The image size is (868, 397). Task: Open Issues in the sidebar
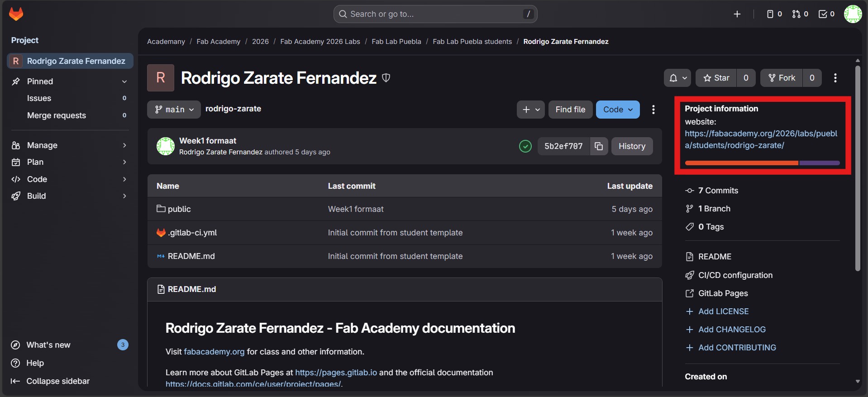click(x=70, y=98)
